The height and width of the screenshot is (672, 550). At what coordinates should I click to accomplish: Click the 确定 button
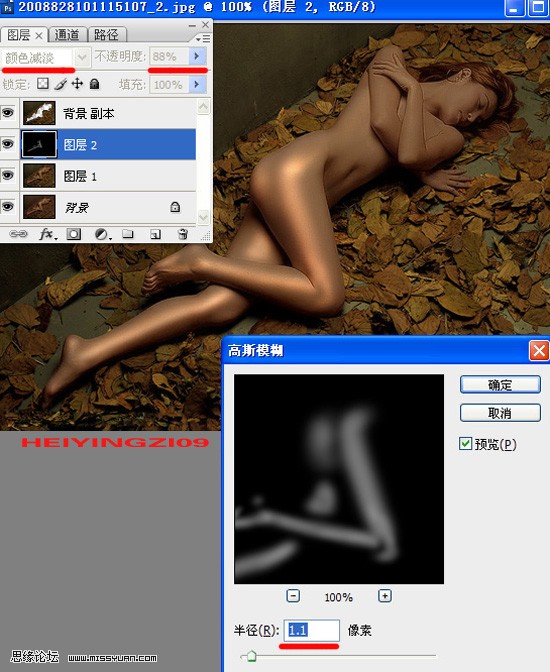coord(500,384)
